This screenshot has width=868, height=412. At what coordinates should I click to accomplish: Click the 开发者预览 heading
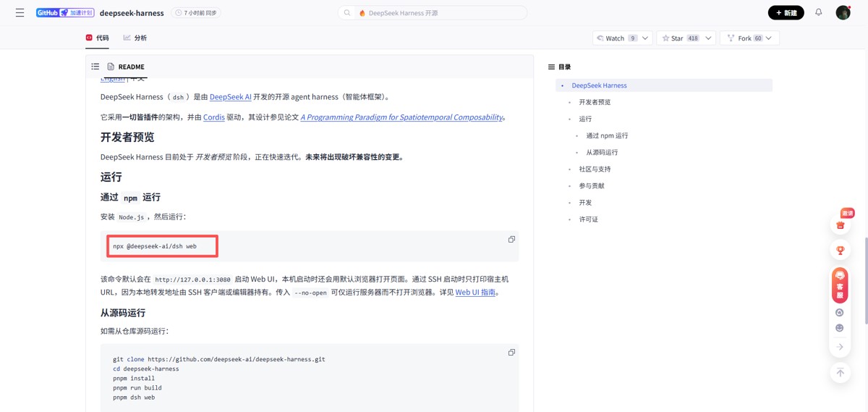point(127,137)
